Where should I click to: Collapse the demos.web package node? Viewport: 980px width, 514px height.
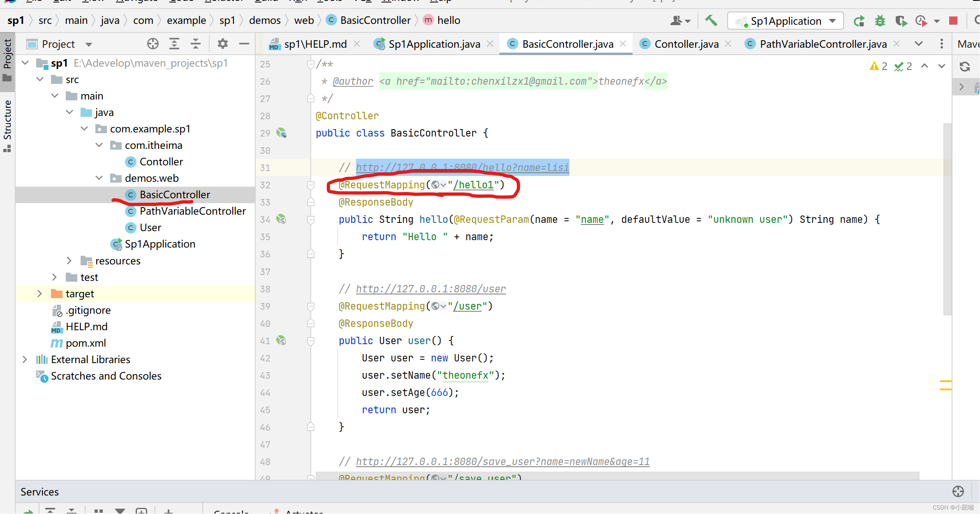tap(99, 178)
